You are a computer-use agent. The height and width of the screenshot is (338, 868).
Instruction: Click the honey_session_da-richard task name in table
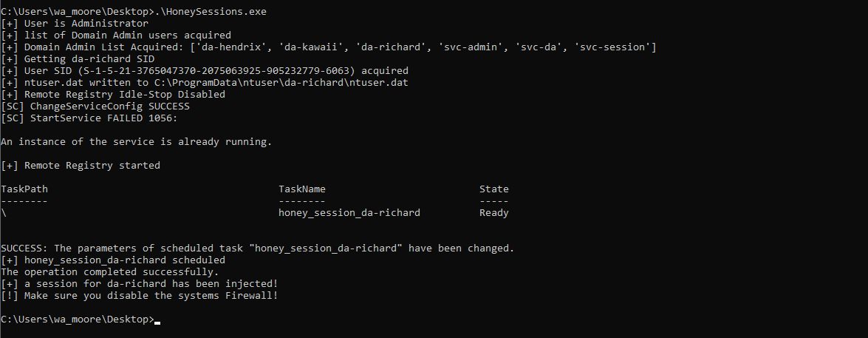349,213
